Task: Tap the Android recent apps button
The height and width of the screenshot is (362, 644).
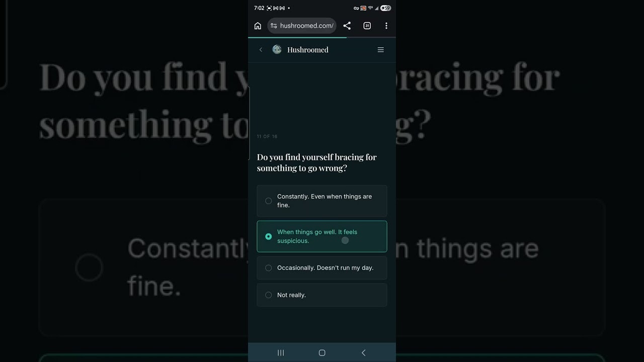Action: click(281, 353)
